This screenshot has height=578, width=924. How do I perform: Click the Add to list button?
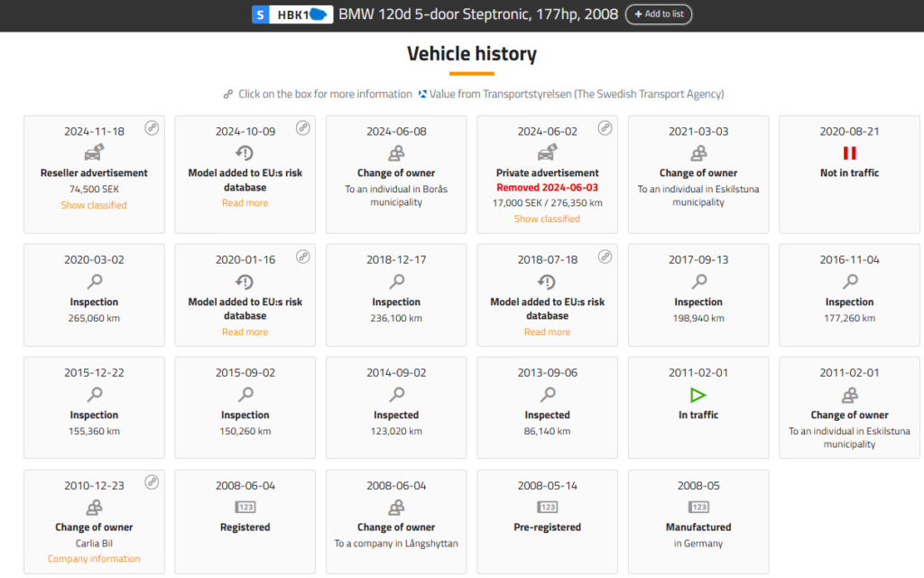click(x=658, y=14)
